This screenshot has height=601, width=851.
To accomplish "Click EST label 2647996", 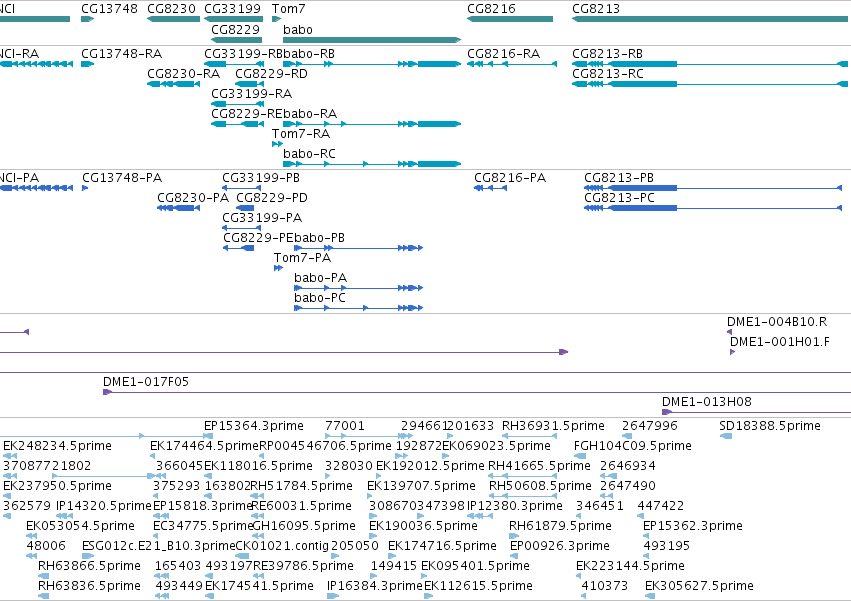I will (x=650, y=426).
